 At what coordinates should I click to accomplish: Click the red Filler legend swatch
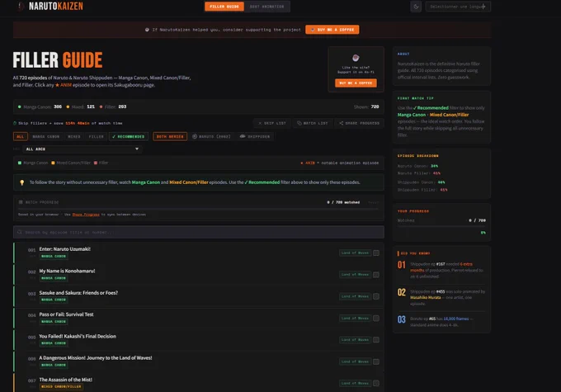click(x=96, y=163)
